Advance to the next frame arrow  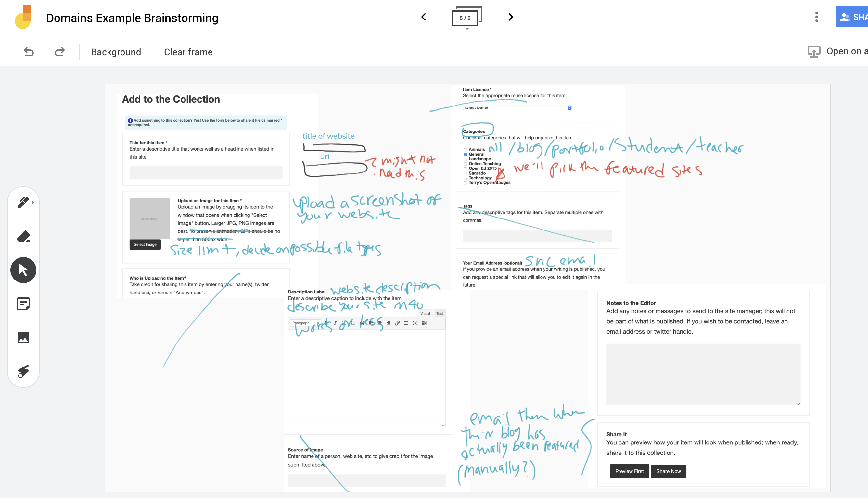[x=510, y=17]
